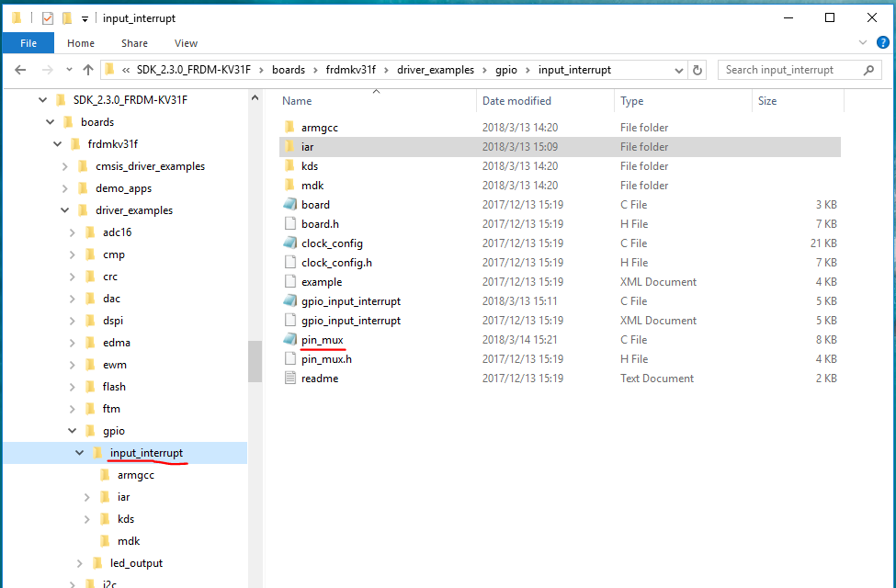Collapse the frdmkv31f tree node

(x=58, y=144)
